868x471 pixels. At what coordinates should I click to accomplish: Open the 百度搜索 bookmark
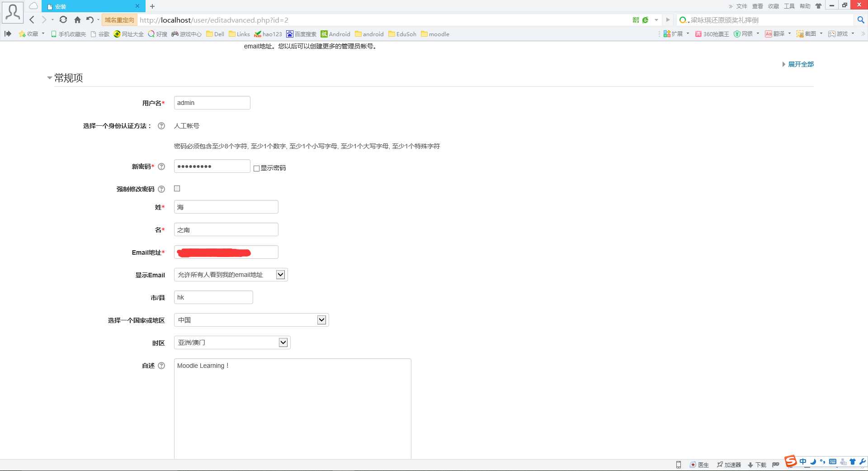(301, 34)
